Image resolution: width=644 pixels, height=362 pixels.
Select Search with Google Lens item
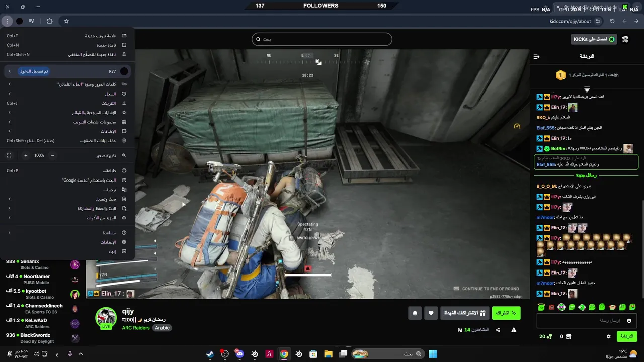click(67, 180)
